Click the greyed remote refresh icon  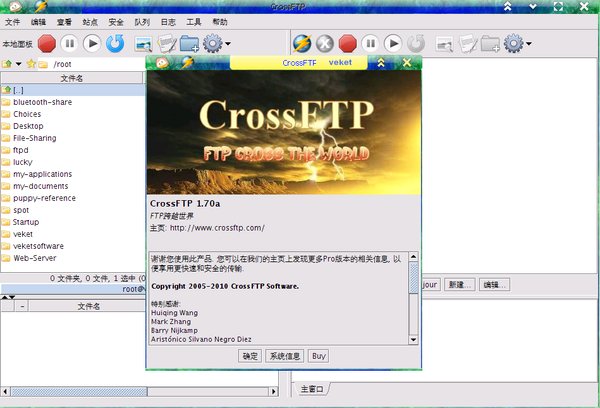click(x=416, y=44)
